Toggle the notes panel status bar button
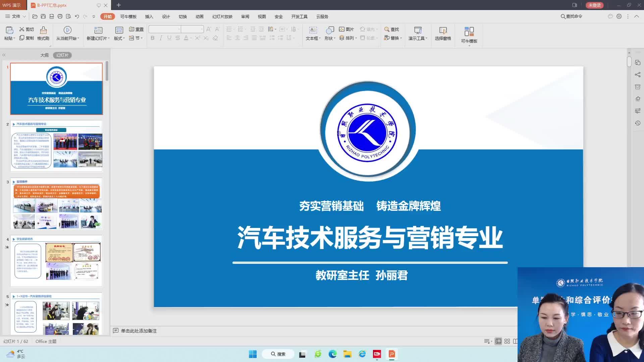Image resolution: width=644 pixels, height=362 pixels. click(488, 341)
